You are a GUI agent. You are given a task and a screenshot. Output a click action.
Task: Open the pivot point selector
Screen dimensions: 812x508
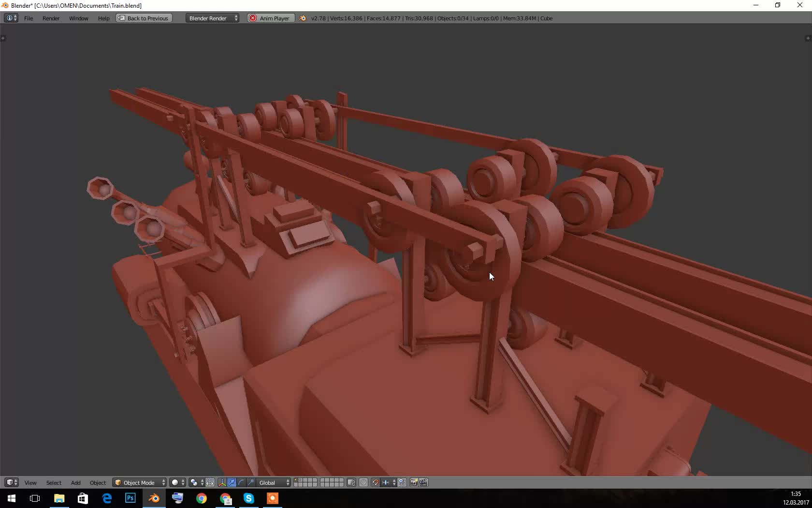194,482
